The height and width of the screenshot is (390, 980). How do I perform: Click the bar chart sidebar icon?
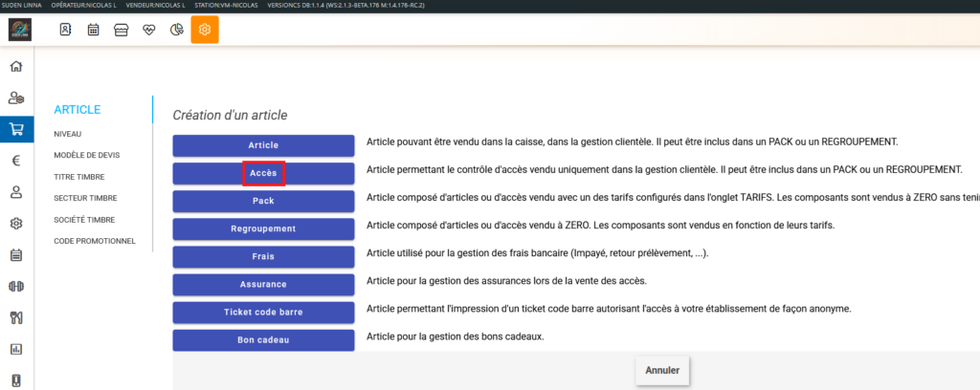pos(16,349)
